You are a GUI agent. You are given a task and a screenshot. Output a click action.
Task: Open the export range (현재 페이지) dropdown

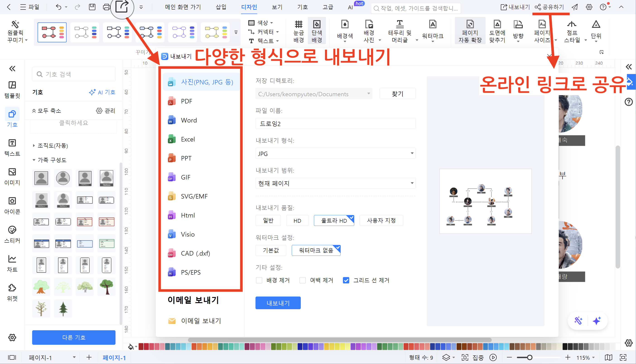coord(335,183)
